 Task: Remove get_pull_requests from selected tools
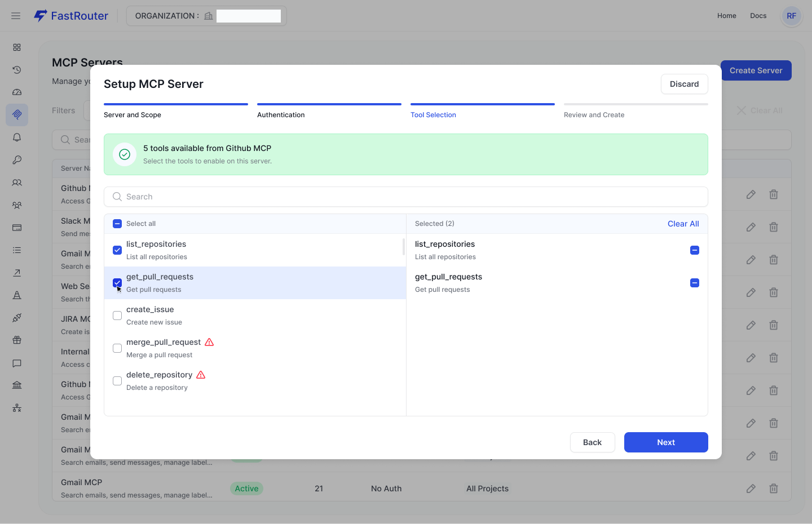tap(695, 283)
